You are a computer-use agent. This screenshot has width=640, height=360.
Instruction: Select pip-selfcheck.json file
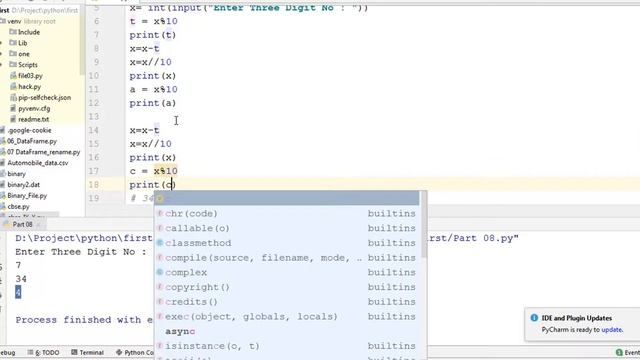[44, 98]
